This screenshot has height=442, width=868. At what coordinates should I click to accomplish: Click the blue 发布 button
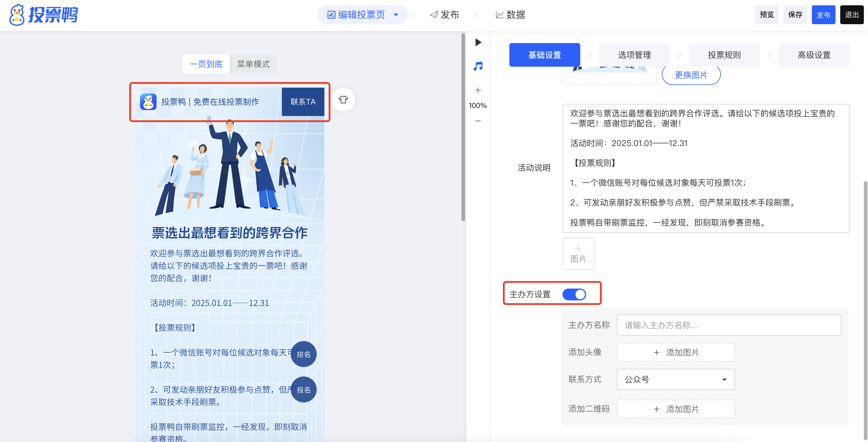point(823,15)
